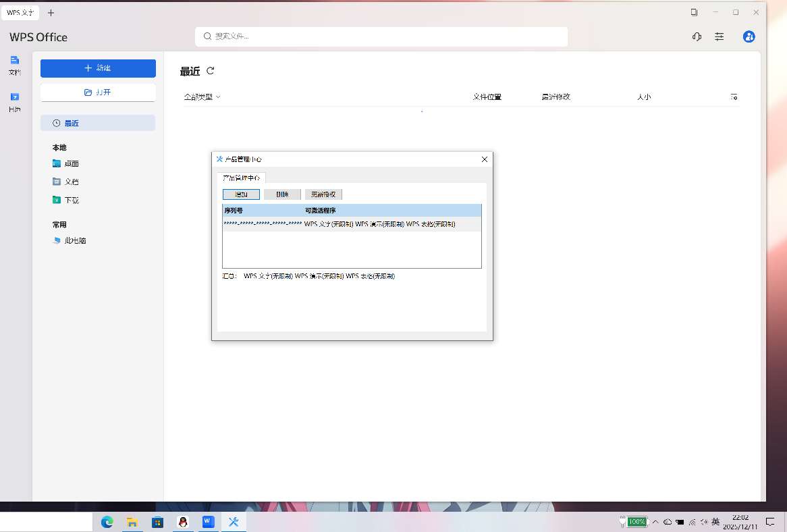This screenshot has height=532, width=787.
Task: Click the window layout icon in title bar
Action: coord(694,12)
